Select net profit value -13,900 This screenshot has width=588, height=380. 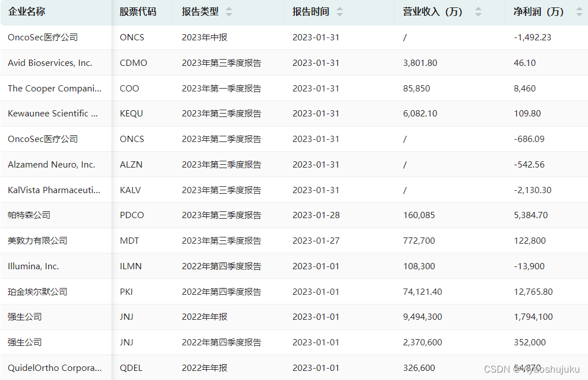click(x=529, y=266)
